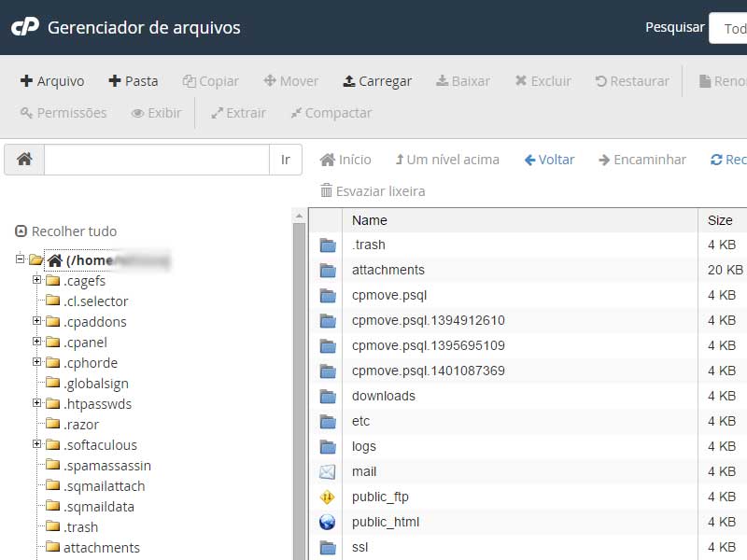Screen dimensions: 747x560
Task: Click the cPanel logo icon
Action: [x=25, y=27]
